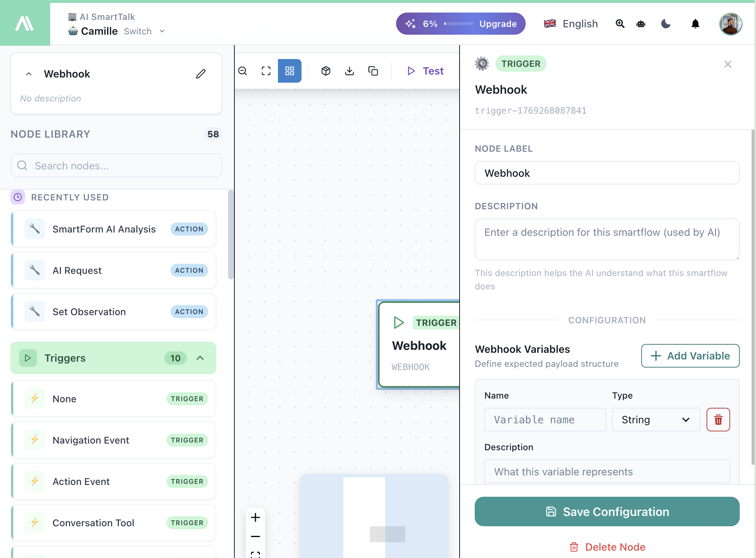The image size is (756, 558).
Task: Select the Conversation Tool trigger node
Action: (113, 523)
